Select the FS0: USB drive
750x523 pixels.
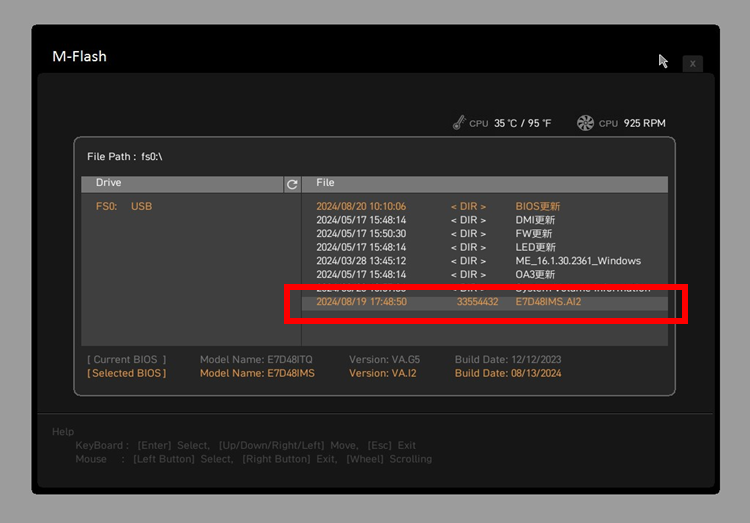[x=124, y=206]
